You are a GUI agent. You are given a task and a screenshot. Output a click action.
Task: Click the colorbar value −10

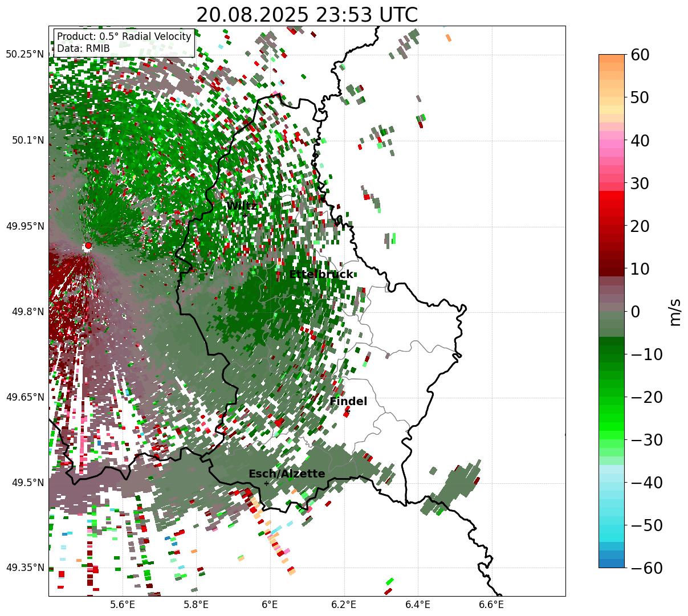(x=646, y=354)
